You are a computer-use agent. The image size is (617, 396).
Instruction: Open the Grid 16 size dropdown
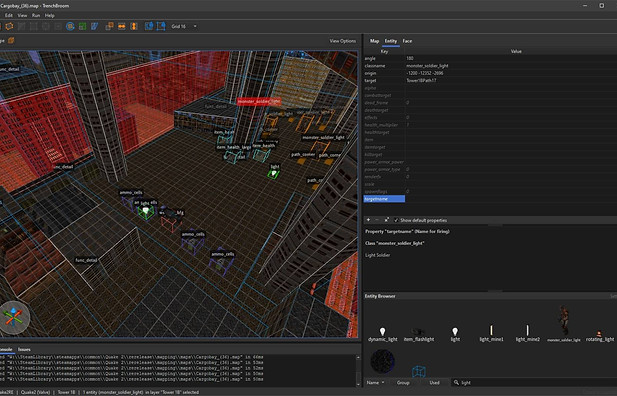[184, 26]
